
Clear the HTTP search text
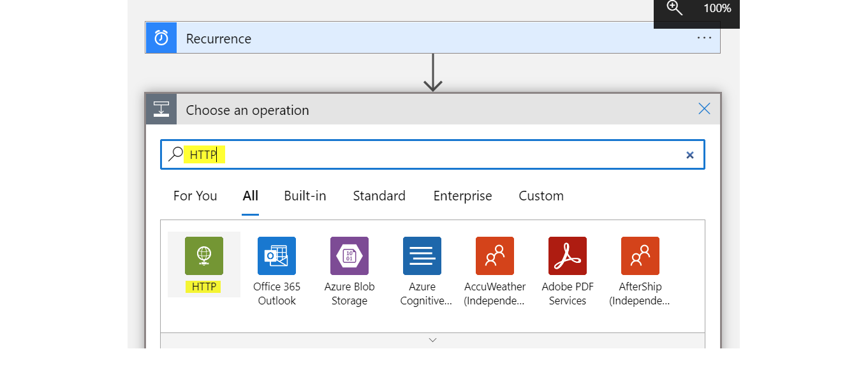coord(689,155)
